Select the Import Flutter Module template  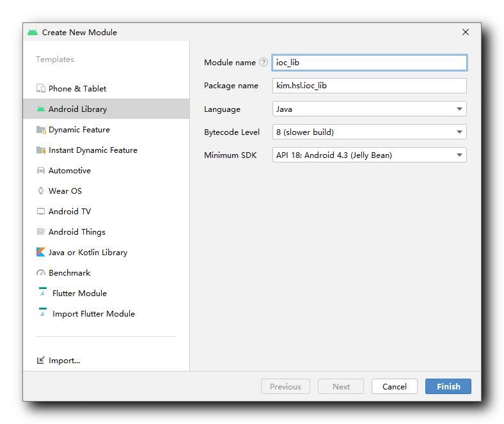pyautogui.click(x=106, y=314)
